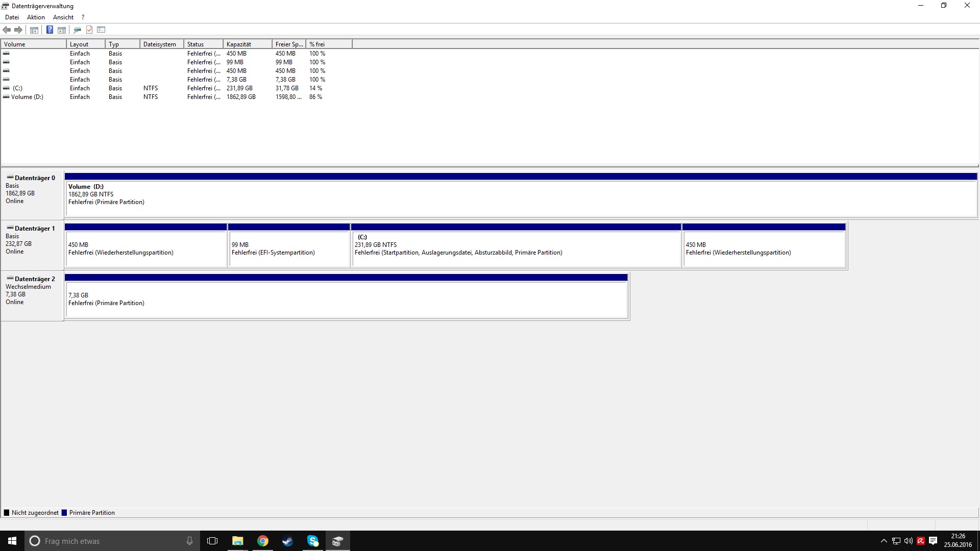Open the Ansicht menu

point(63,17)
